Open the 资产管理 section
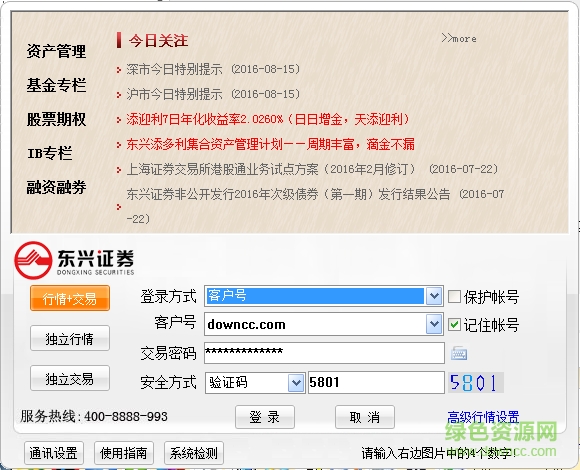Viewport: 580px width, 470px height. tap(56, 51)
